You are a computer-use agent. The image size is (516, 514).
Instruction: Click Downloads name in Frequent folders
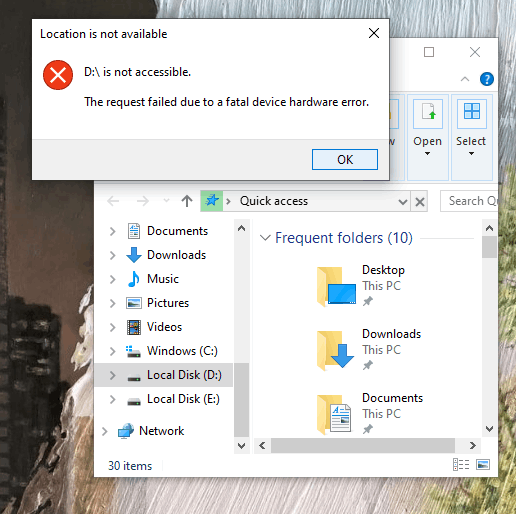coord(391,334)
